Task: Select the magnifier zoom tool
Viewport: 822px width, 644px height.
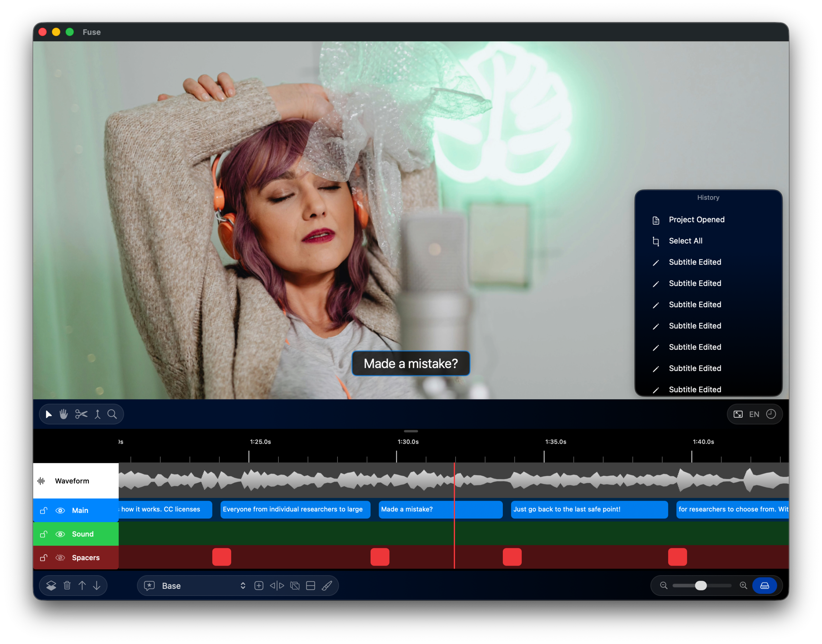Action: 112,414
